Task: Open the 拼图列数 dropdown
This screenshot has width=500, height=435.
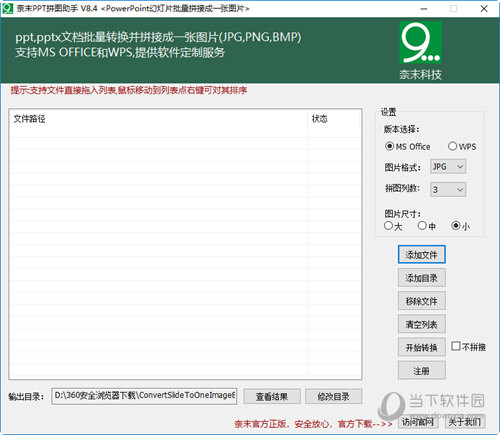Action: [448, 189]
